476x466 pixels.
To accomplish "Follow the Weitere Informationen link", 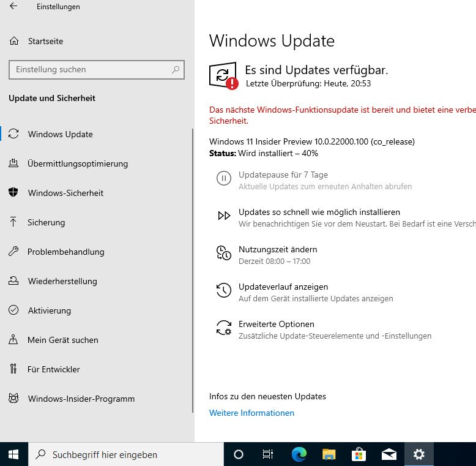I will click(x=251, y=413).
